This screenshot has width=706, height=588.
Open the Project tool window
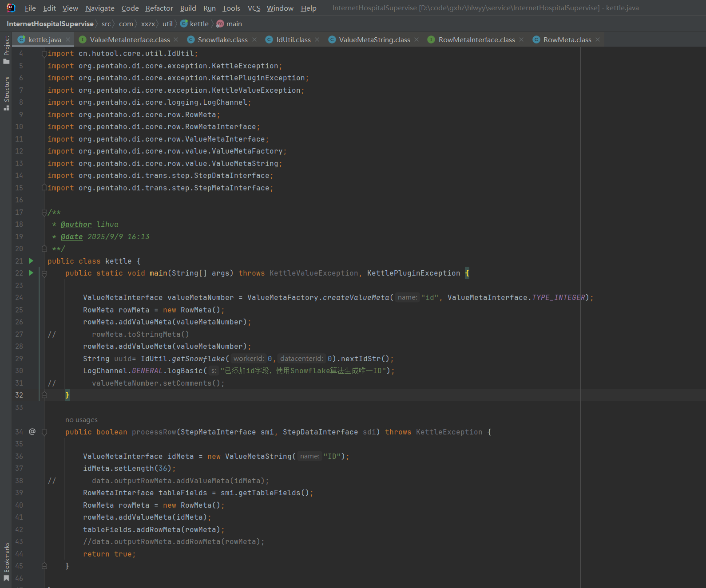[x=6, y=50]
